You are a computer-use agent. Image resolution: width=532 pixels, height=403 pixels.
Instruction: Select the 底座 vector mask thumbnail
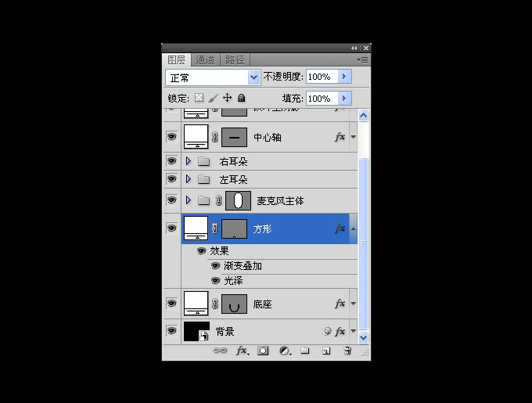(234, 304)
